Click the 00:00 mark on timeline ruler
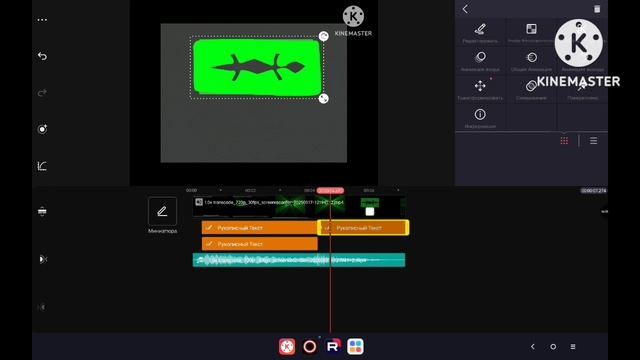640x360 pixels. point(191,191)
